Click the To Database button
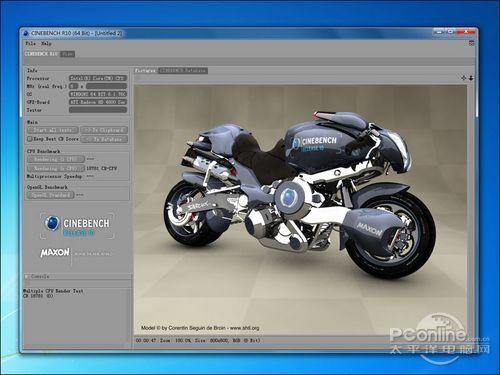 click(x=104, y=139)
